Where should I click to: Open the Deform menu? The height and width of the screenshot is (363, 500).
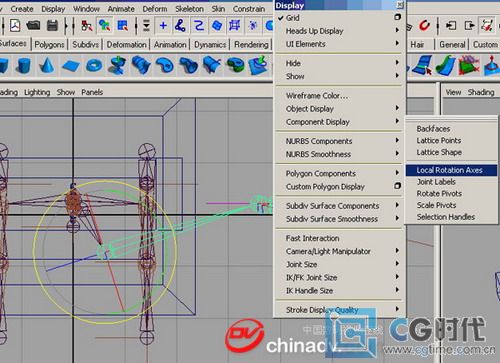click(x=155, y=9)
